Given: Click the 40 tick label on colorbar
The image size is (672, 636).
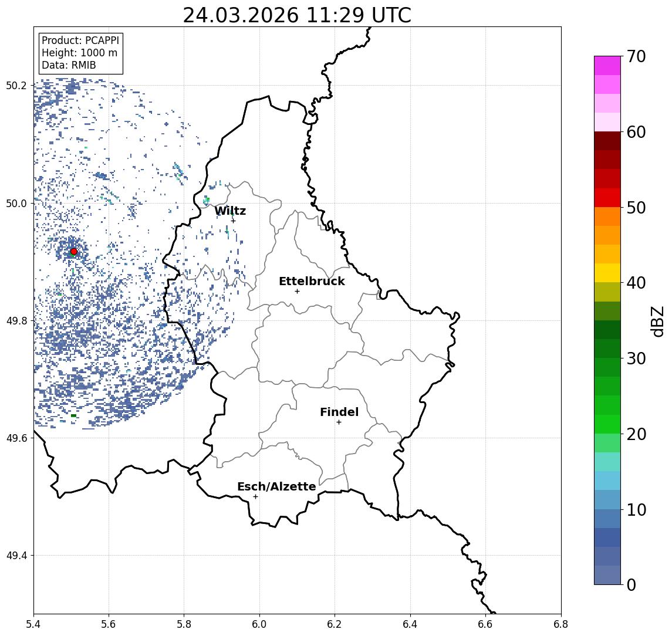Looking at the screenshot, I should pos(636,283).
